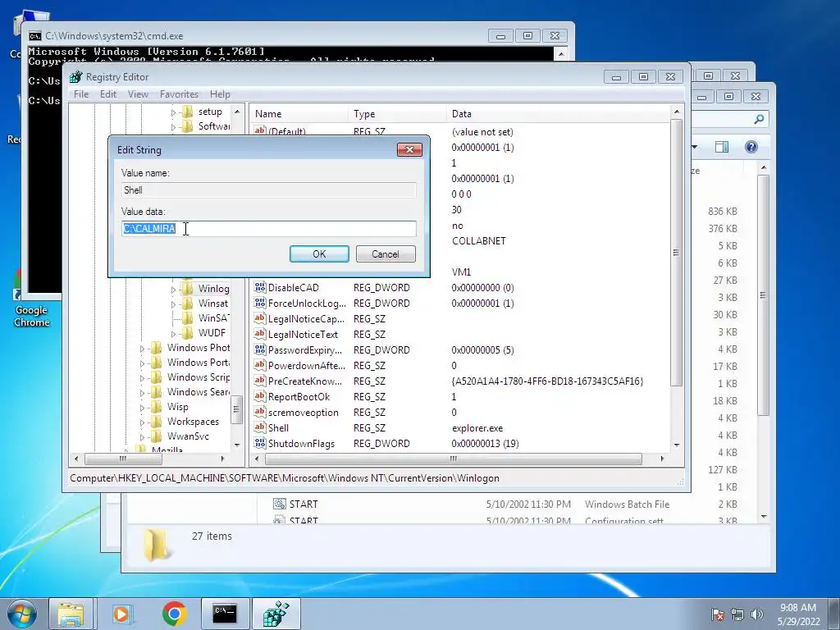Click the Value name field showing Shell
The image size is (840, 630).
[x=268, y=190]
